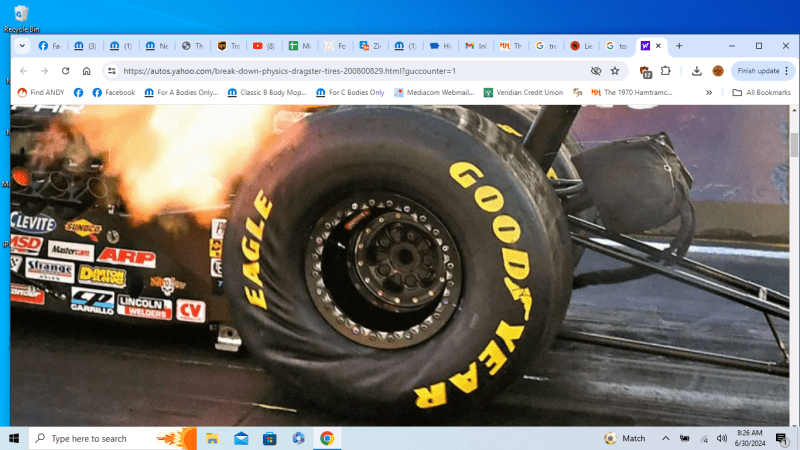Viewport: 800px width, 450px height.
Task: Go back to previous page
Action: point(23,71)
